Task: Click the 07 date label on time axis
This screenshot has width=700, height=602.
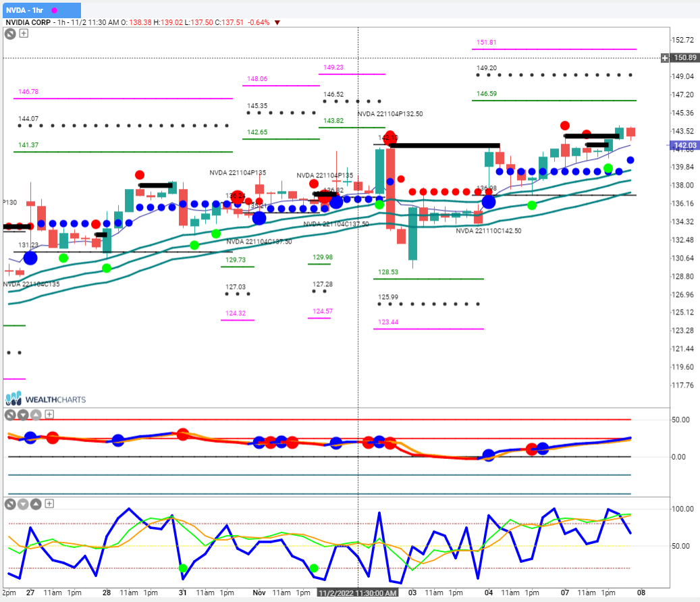Action: pyautogui.click(x=565, y=593)
